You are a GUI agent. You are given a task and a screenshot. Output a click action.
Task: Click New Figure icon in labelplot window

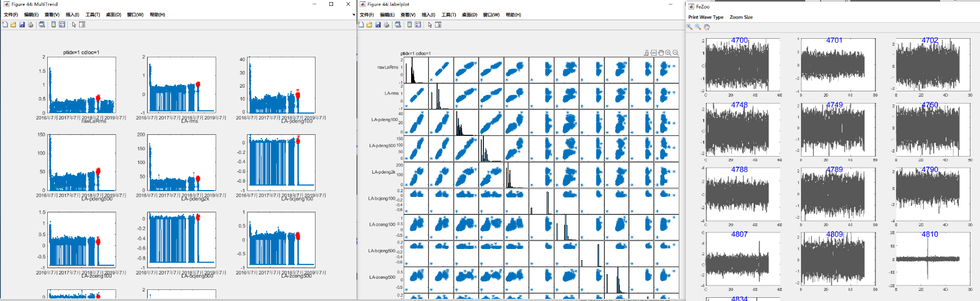[x=361, y=24]
